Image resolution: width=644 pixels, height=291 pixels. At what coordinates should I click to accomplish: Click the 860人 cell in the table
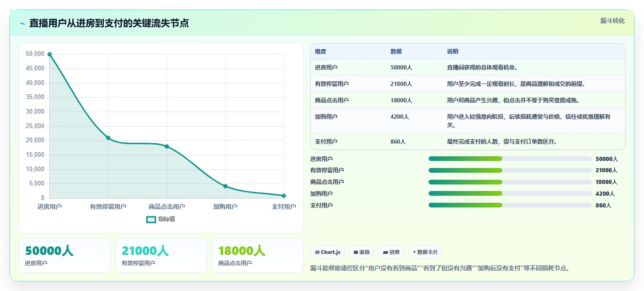398,142
